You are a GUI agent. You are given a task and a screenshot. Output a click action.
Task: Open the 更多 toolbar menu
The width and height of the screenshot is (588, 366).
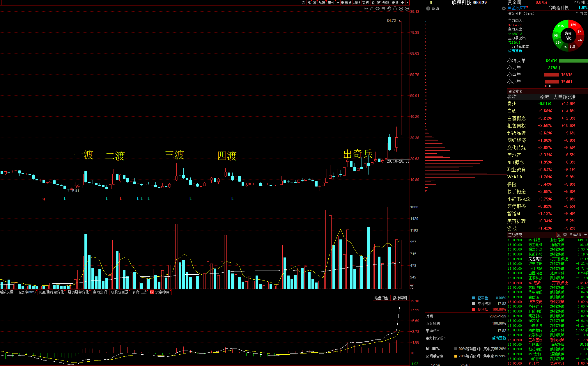(395, 3)
